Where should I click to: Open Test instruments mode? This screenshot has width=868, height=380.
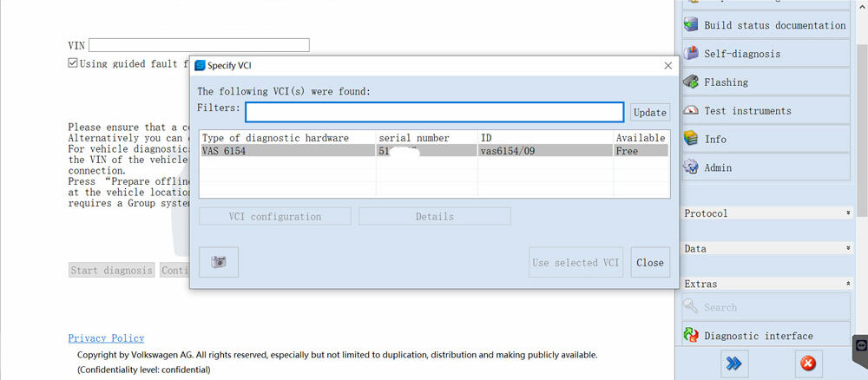pos(766,111)
